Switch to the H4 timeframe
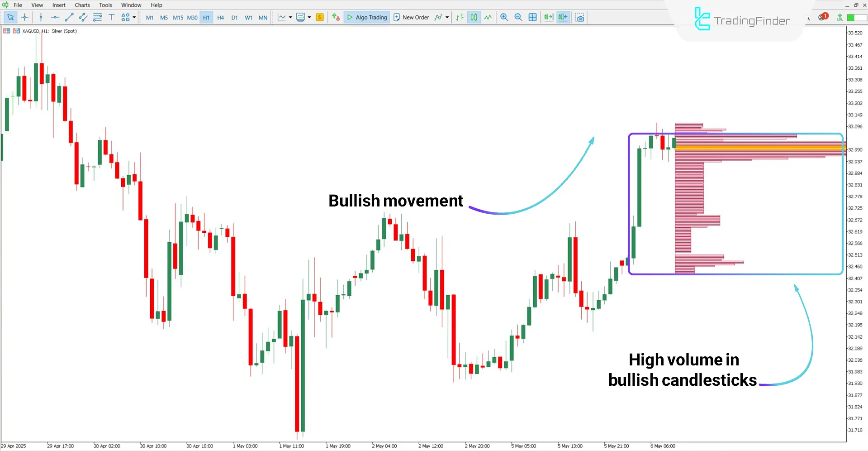 [220, 18]
